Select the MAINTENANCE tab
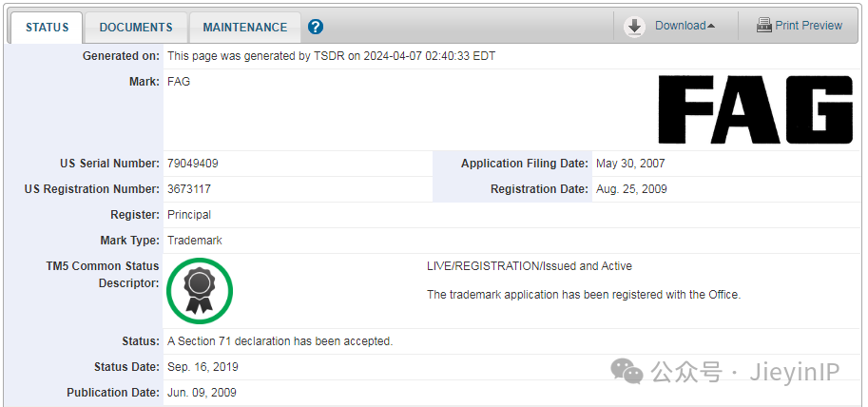The height and width of the screenshot is (407, 868). [244, 28]
